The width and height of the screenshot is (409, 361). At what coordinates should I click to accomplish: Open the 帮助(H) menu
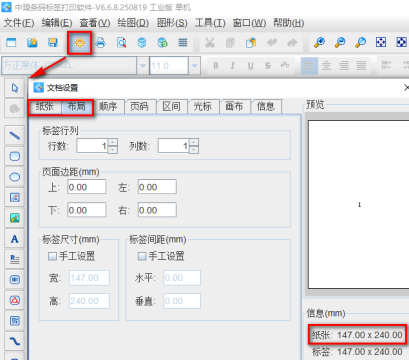click(x=289, y=23)
